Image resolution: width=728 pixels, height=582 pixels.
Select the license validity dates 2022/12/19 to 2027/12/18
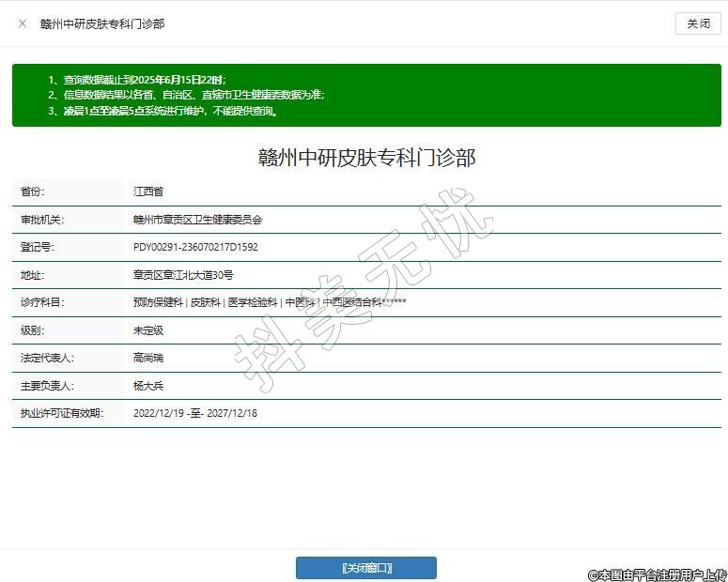195,413
